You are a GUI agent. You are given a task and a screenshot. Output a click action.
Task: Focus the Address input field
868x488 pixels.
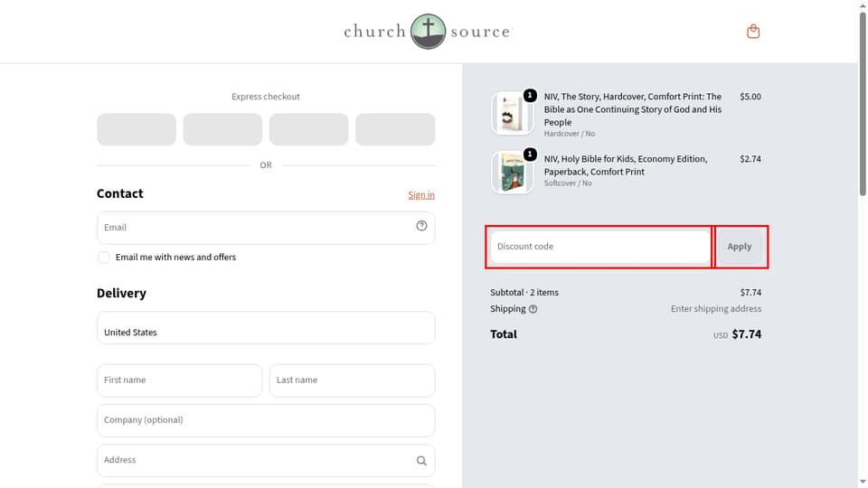tap(266, 460)
